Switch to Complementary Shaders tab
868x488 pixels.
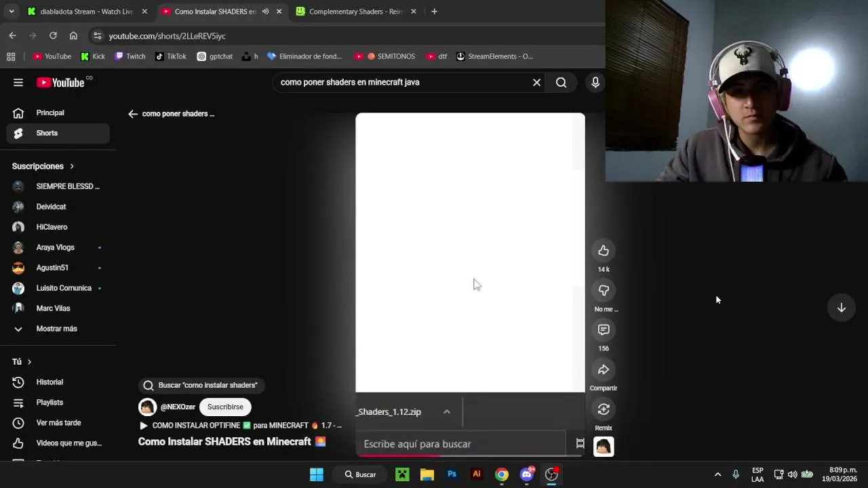355,12
